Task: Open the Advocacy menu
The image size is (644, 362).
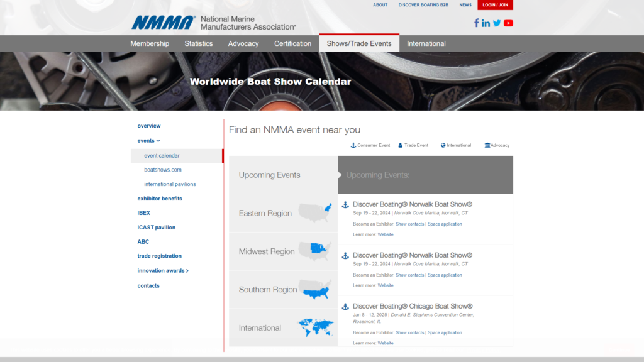Action: click(x=243, y=43)
